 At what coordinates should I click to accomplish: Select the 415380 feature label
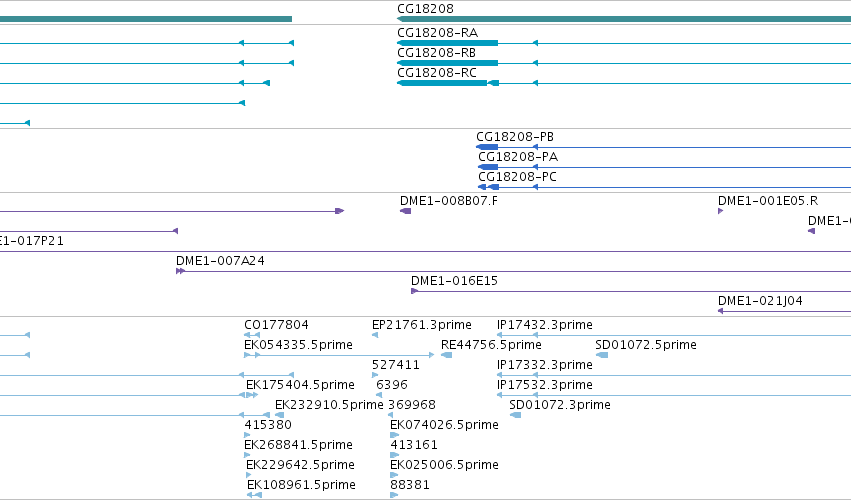click(x=268, y=425)
